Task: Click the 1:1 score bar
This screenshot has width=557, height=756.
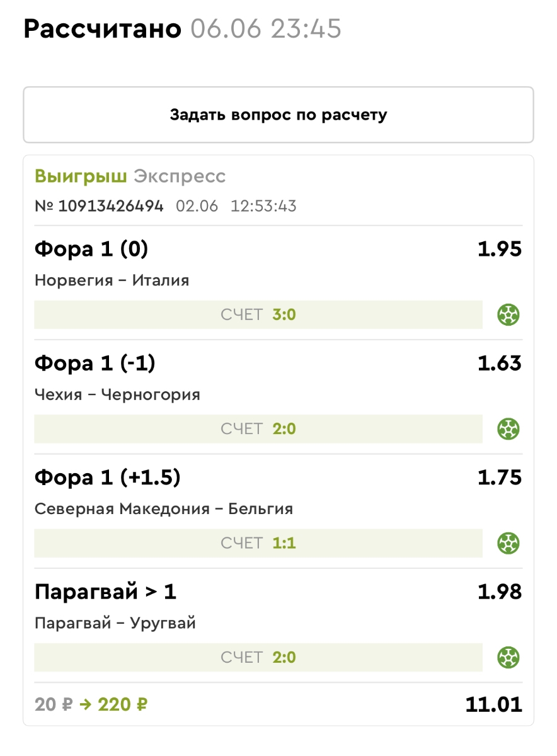Action: tap(258, 543)
